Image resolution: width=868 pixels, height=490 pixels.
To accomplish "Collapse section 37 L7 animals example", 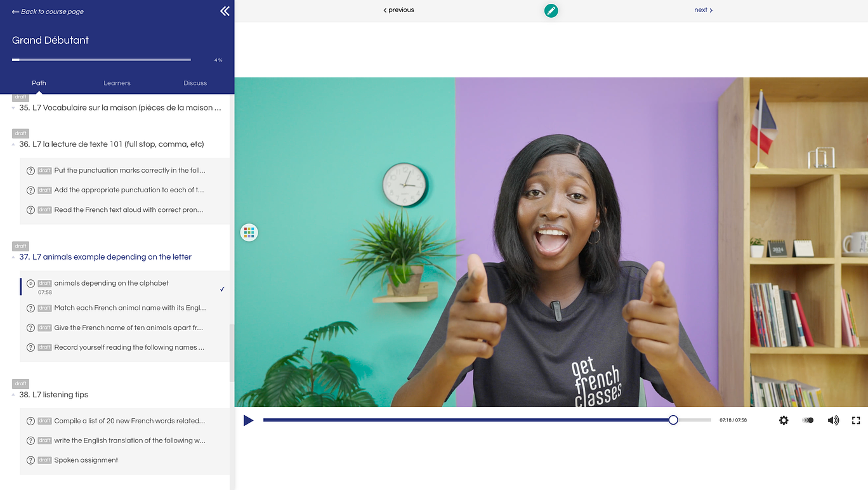I will coord(14,258).
